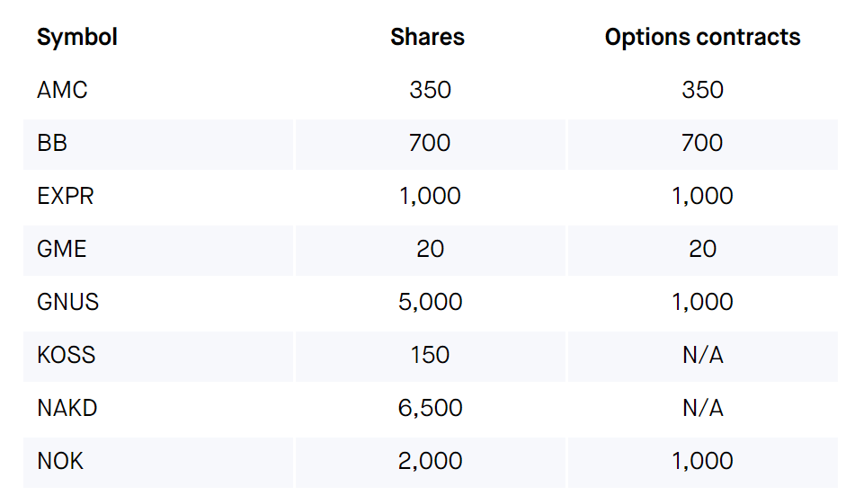Screen dimensions: 846x504
Task: Click GNUS shares value 5,000
Action: point(430,302)
